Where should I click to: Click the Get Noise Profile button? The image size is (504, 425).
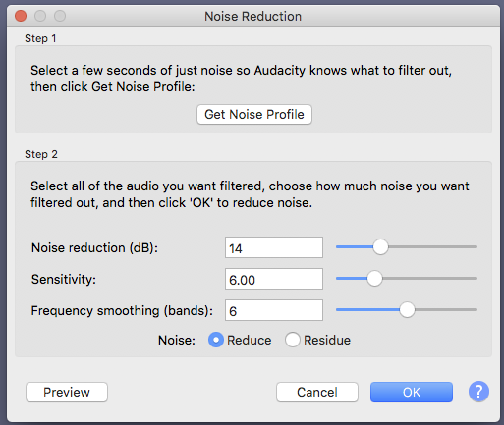254,114
